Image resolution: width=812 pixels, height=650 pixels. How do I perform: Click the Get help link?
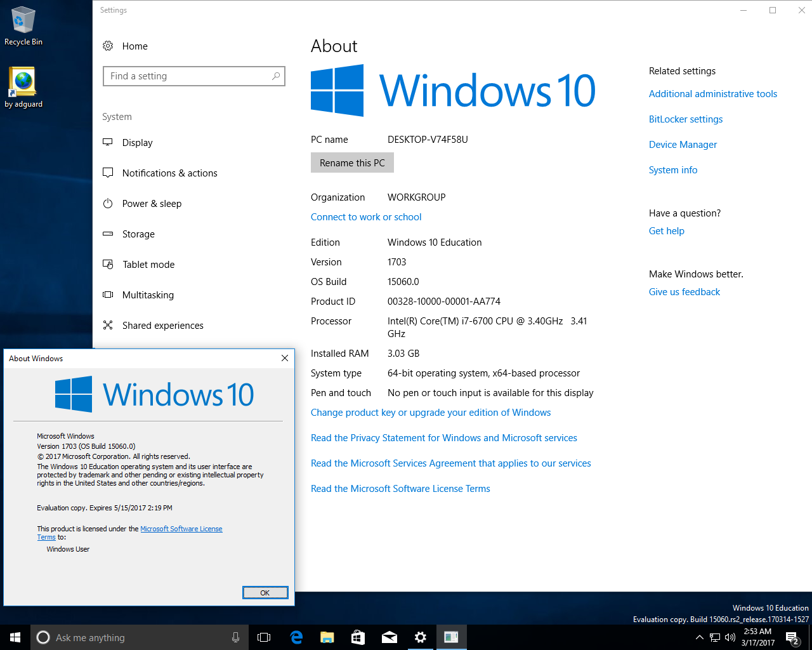click(x=667, y=231)
